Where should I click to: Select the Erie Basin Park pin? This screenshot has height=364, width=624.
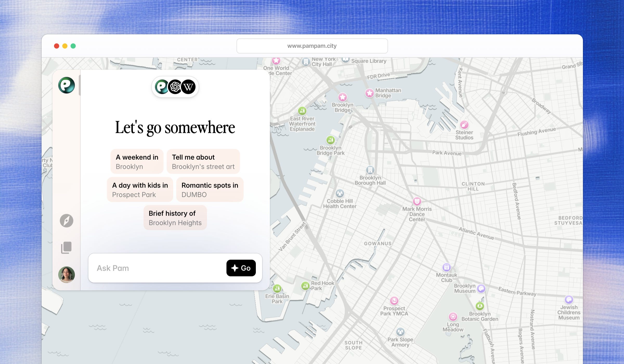coord(277,288)
